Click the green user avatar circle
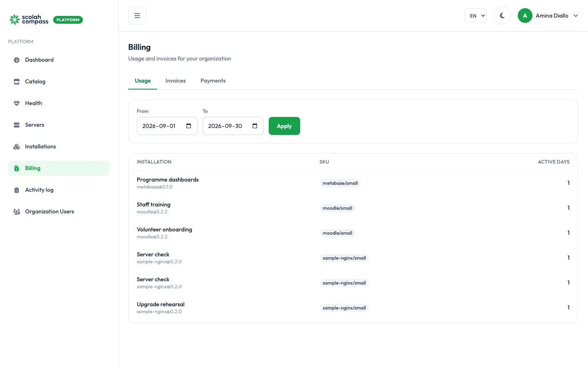The image size is (588, 368). (525, 16)
